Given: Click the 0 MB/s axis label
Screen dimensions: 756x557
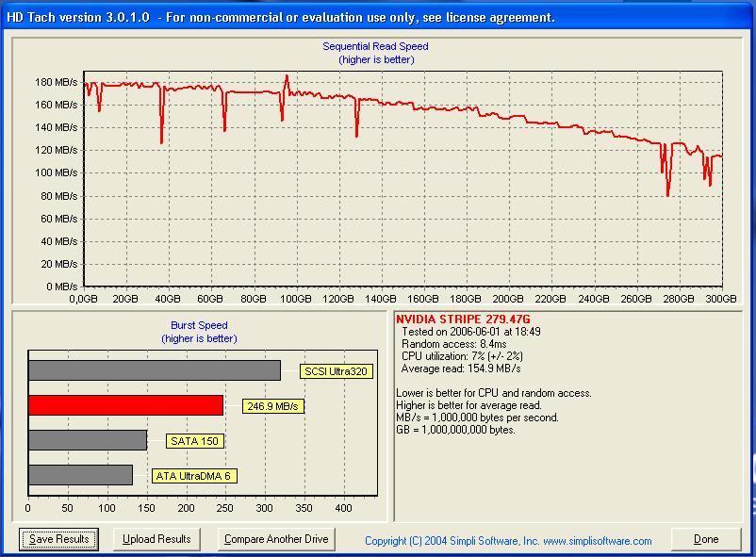Looking at the screenshot, I should (x=61, y=287).
